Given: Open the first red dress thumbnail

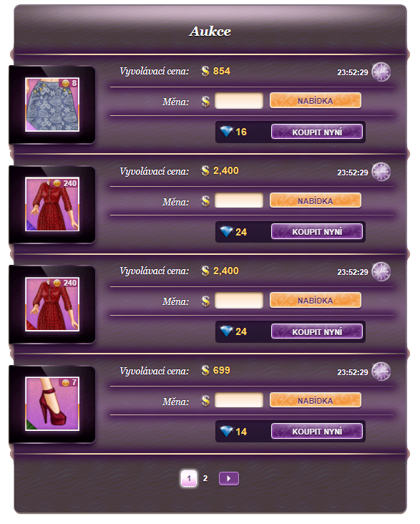Looking at the screenshot, I should pyautogui.click(x=52, y=204).
